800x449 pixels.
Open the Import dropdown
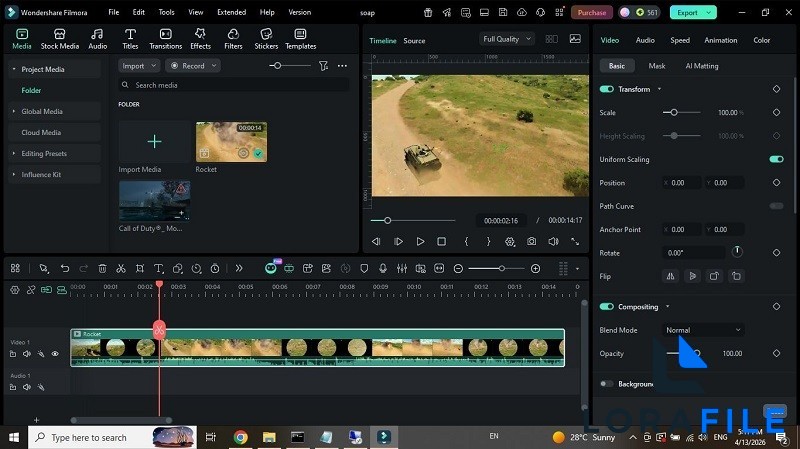tap(139, 66)
